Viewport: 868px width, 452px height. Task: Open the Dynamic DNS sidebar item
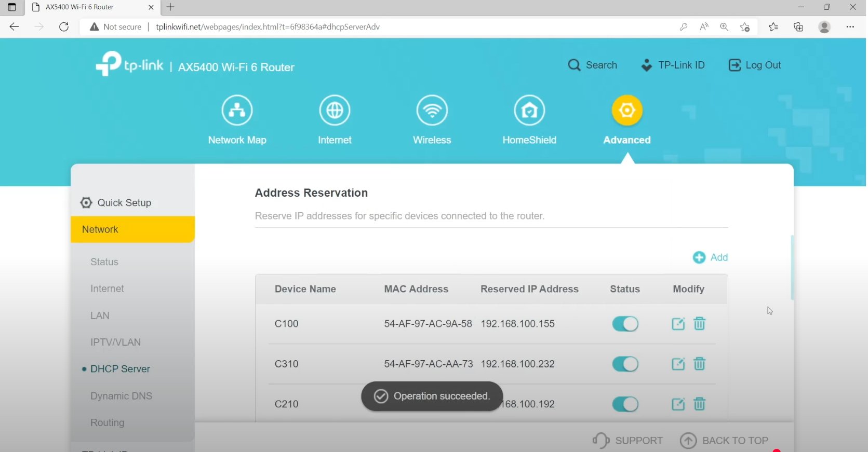tap(121, 396)
